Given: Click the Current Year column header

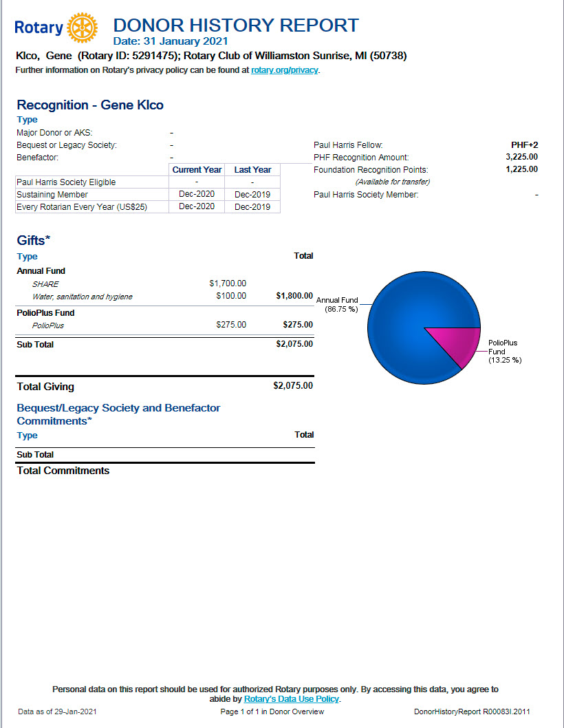Looking at the screenshot, I should (197, 170).
